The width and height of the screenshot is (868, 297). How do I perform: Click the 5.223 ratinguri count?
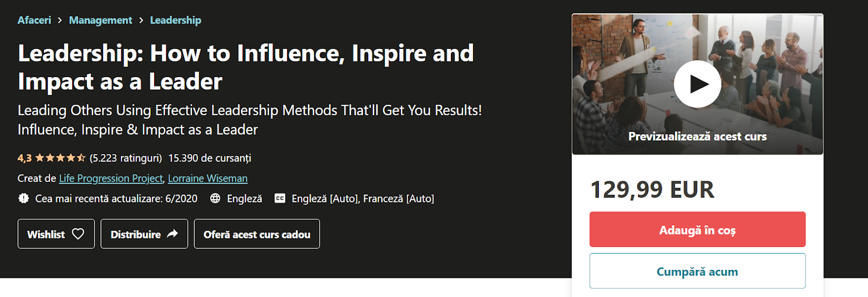[126, 158]
